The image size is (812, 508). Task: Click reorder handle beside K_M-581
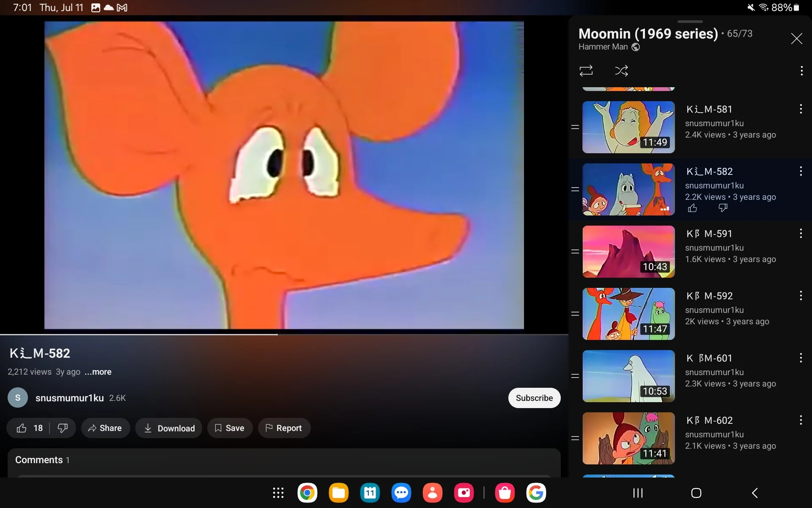pyautogui.click(x=575, y=127)
